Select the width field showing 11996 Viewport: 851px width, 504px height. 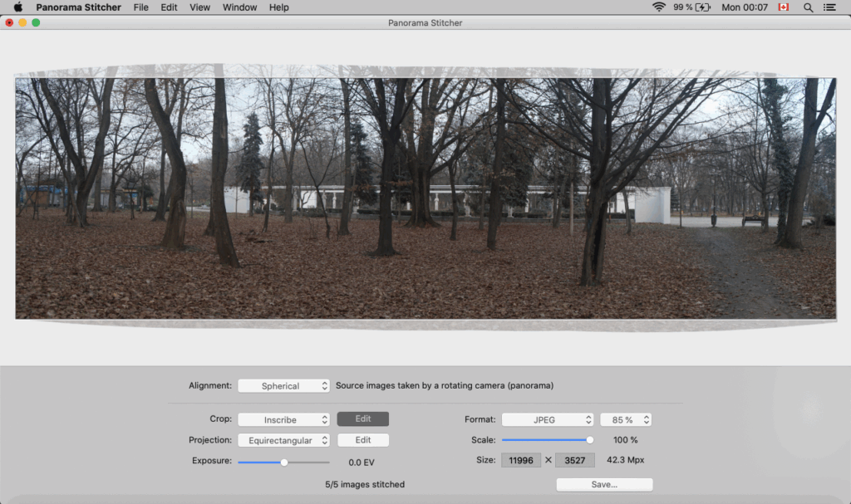click(x=521, y=460)
